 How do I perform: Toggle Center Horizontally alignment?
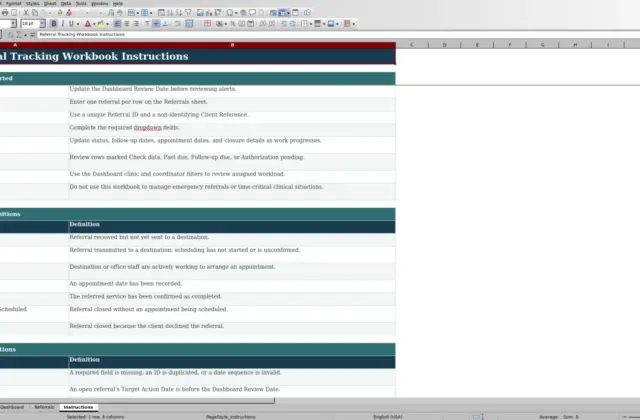pyautogui.click(x=127, y=24)
